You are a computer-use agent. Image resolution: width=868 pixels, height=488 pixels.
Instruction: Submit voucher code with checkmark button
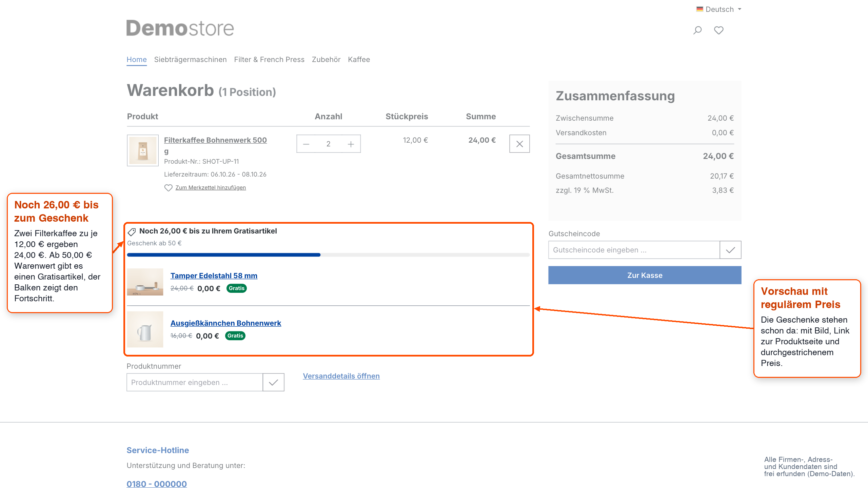pos(730,250)
